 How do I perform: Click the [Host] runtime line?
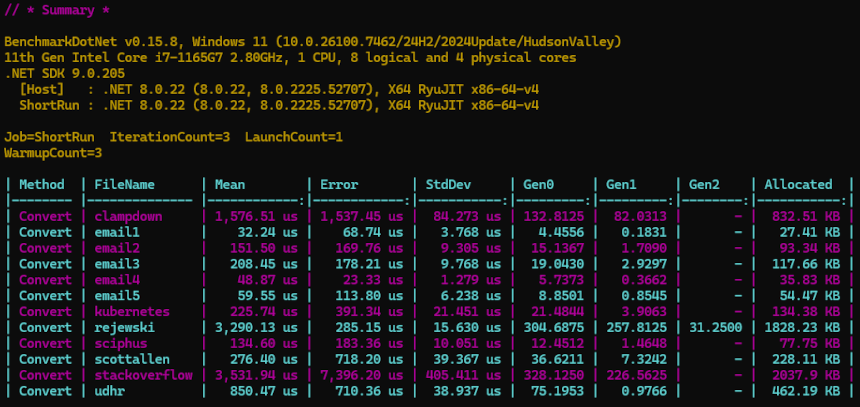point(279,89)
